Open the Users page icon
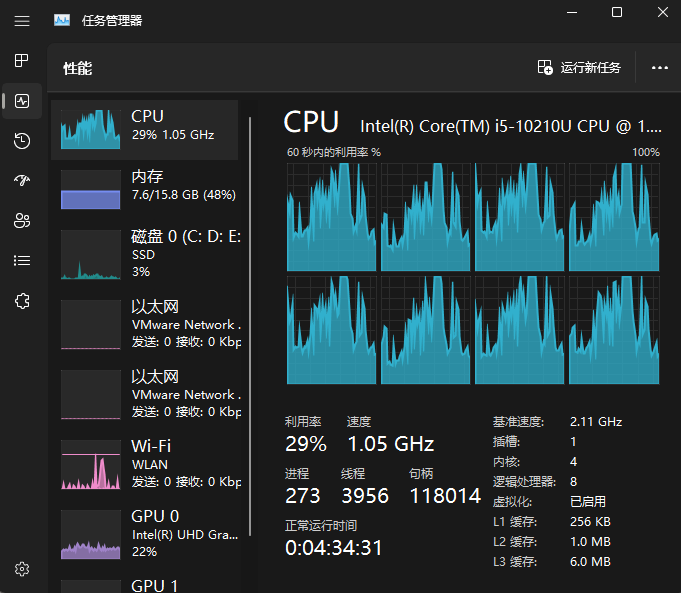This screenshot has height=593, width=681. coord(22,220)
